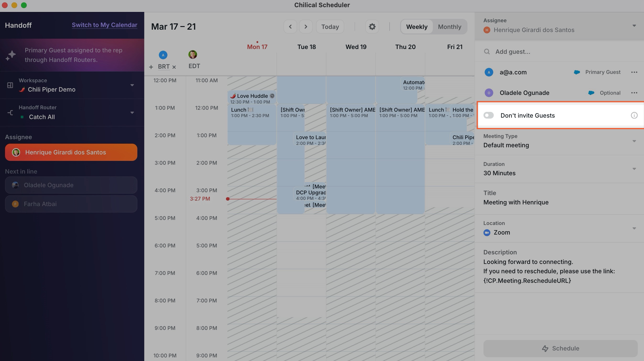Click the Salesforce cloud icon beside Primary Guest
Image resolution: width=644 pixels, height=361 pixels.
(577, 72)
